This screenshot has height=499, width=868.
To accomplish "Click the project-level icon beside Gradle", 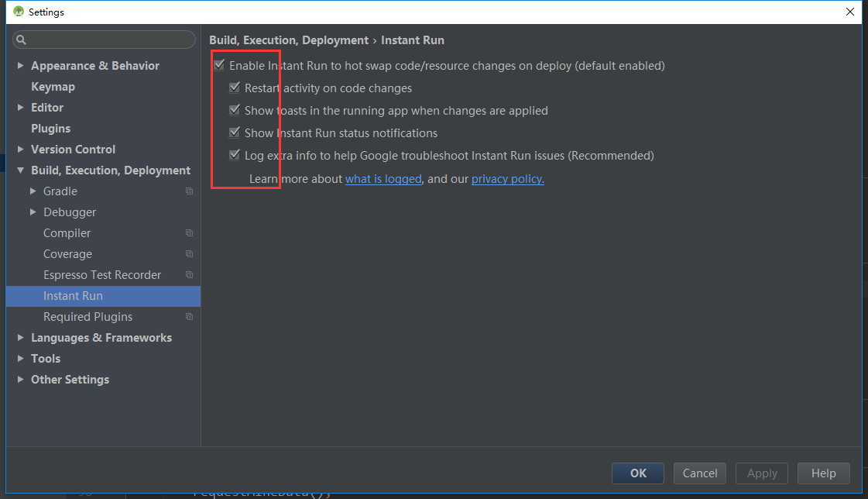I will pyautogui.click(x=190, y=191).
